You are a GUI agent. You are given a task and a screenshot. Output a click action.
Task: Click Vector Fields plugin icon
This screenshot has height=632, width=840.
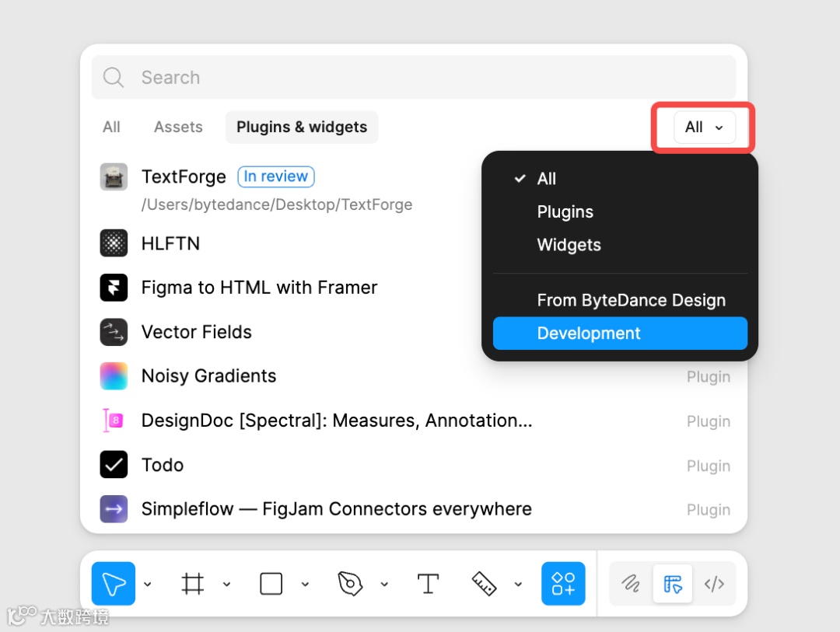pos(114,332)
